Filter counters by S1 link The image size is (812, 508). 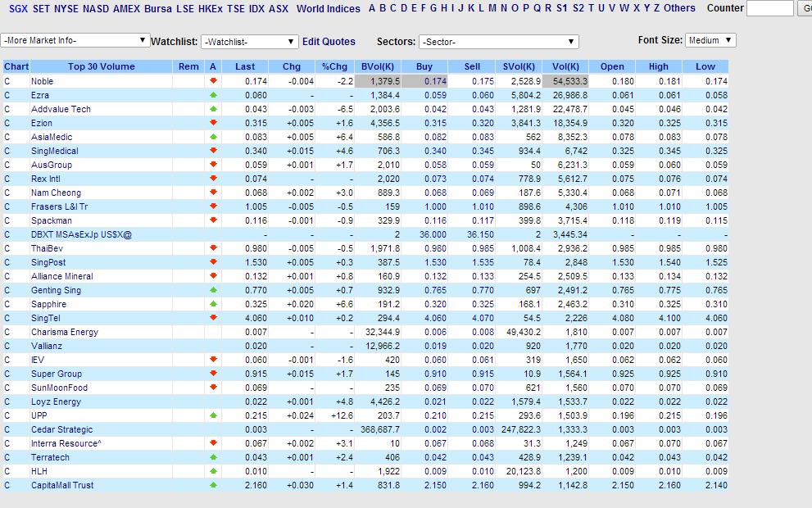562,8
